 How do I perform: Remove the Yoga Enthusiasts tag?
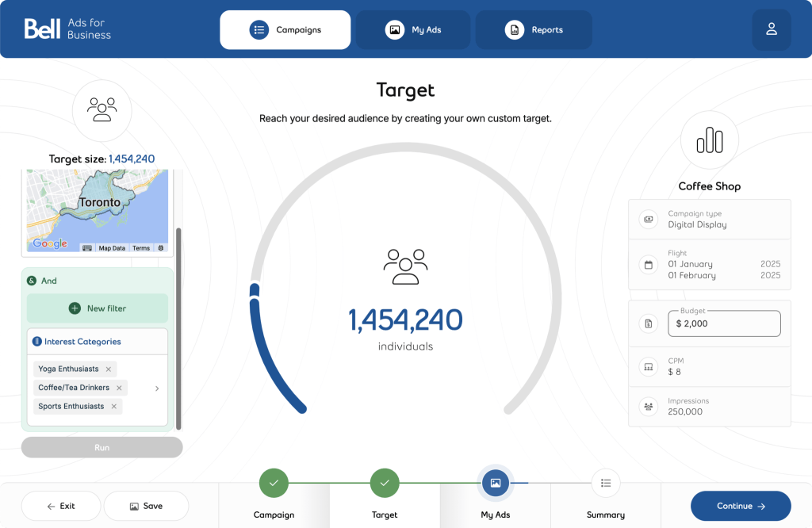108,369
